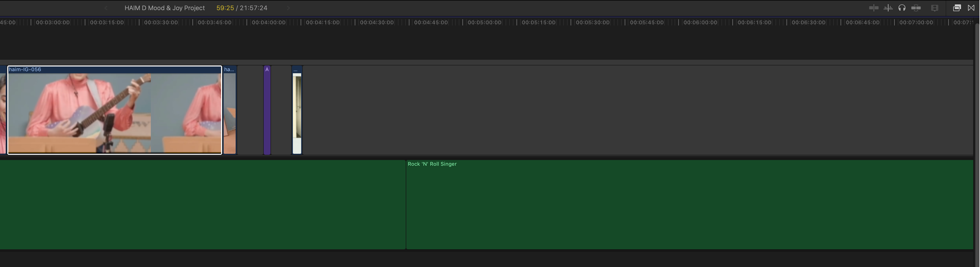
Task: Go forward in timeline history
Action: coord(288,8)
